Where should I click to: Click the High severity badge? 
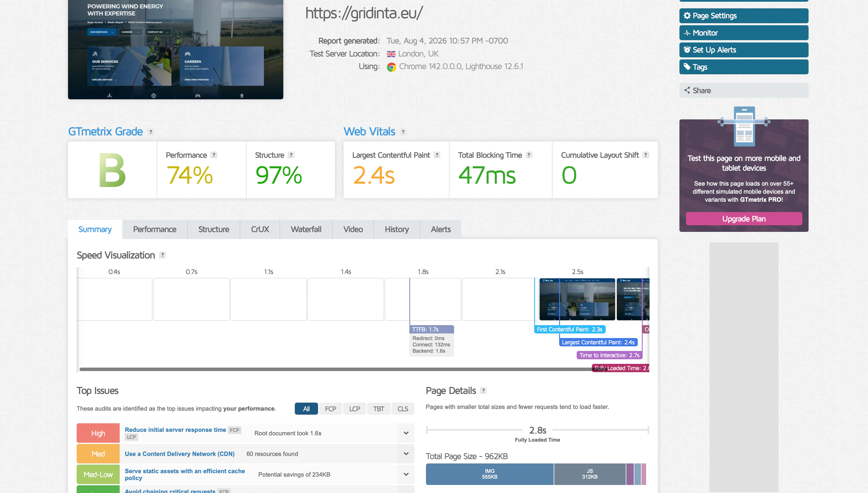[x=98, y=433]
